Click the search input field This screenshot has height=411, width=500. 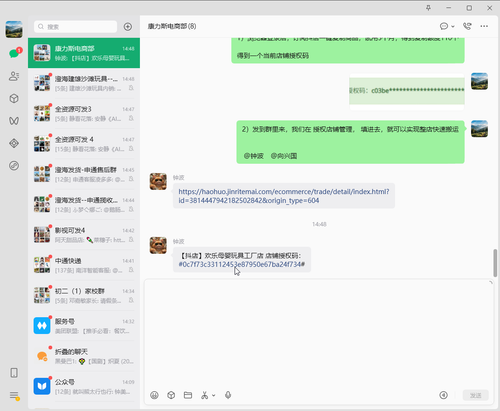pos(75,27)
